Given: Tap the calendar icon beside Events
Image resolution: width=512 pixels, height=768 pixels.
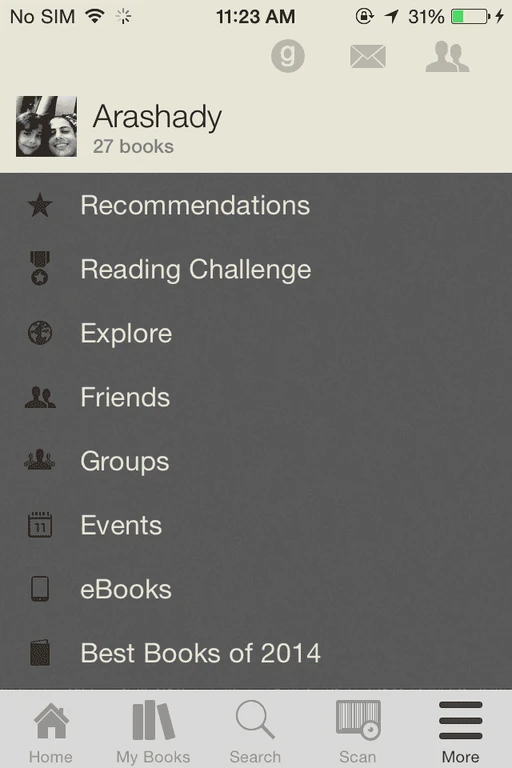Looking at the screenshot, I should point(40,525).
